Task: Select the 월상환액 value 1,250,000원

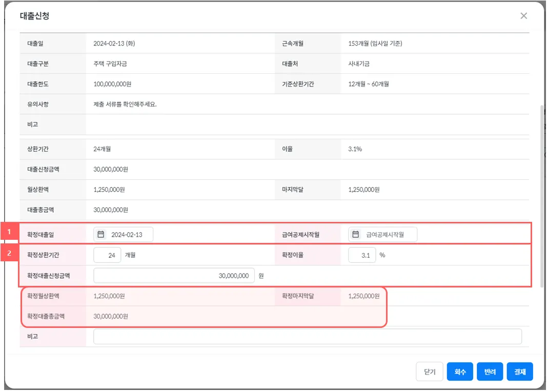Action: coord(109,190)
